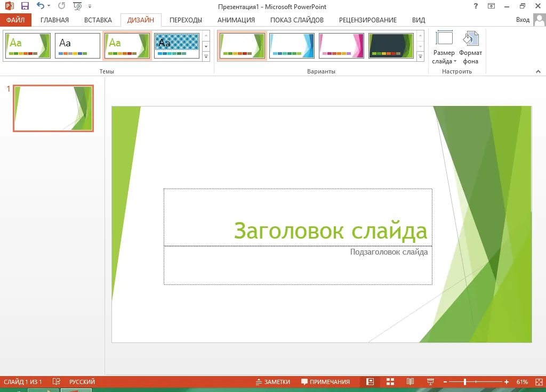The width and height of the screenshot is (546, 392).
Task: Select the highlighted green theme thumbnail
Action: point(127,46)
